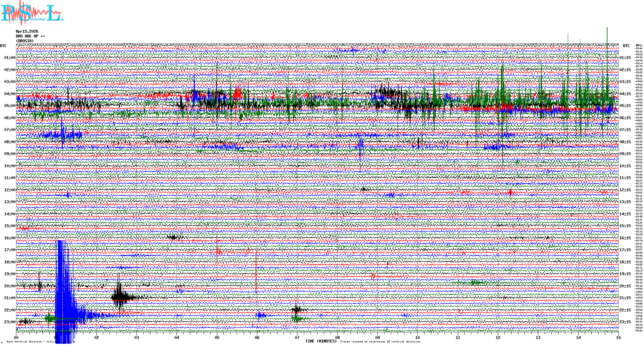This screenshot has width=644, height=346.
Task: Click minute 00 tick on bottom axis
Action: pos(16,337)
